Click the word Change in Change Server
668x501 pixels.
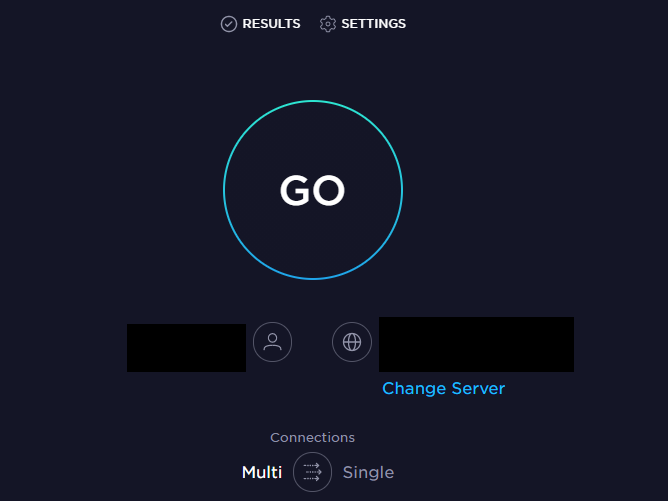point(414,389)
